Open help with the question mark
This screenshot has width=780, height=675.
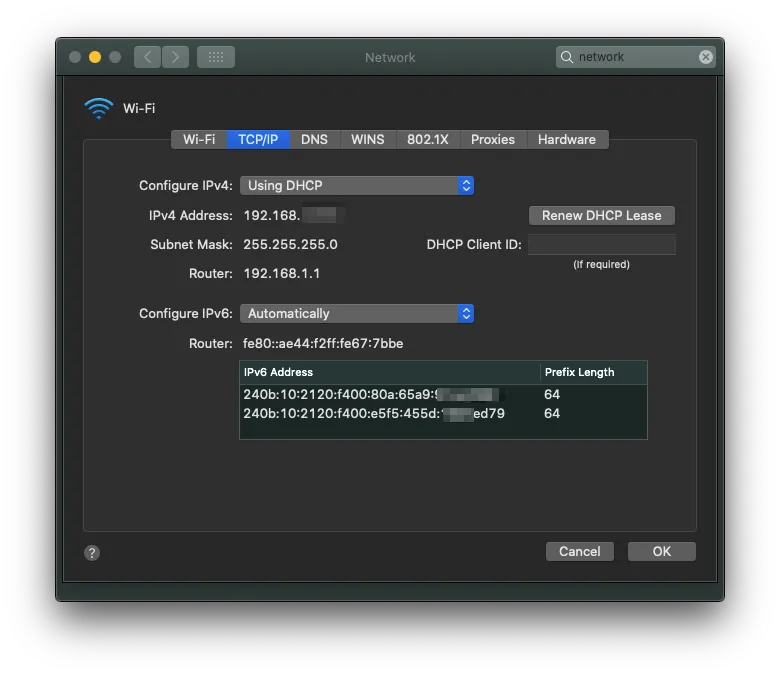(92, 552)
